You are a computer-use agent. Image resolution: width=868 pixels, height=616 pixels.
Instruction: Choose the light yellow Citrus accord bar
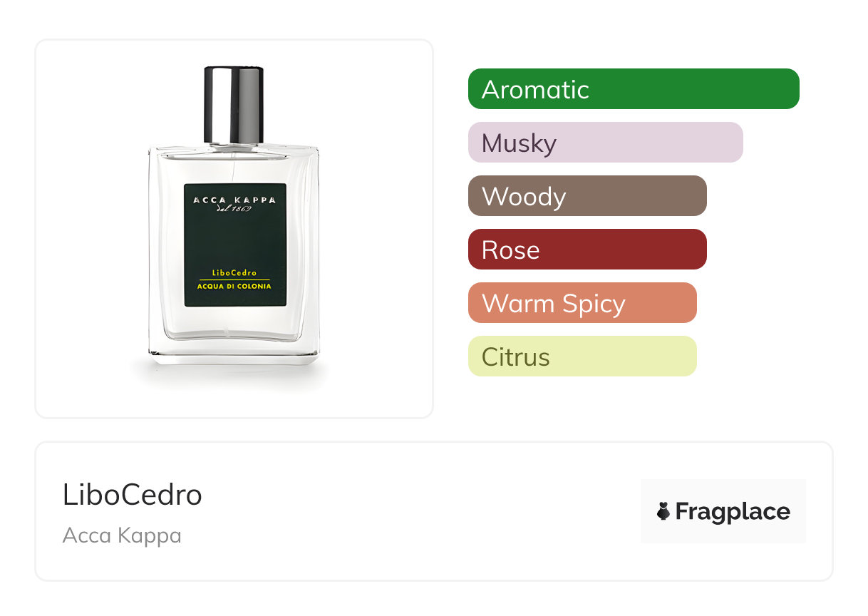(582, 356)
